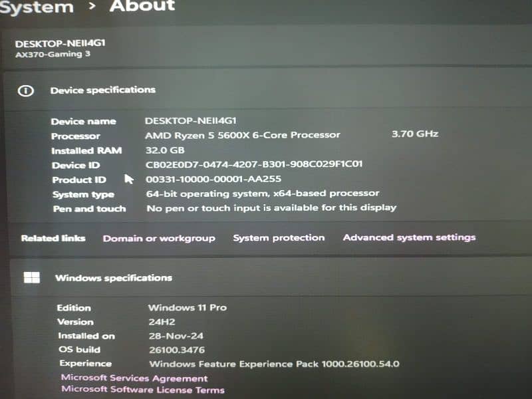Click the AMD Ryzen 5 5600X processor value

[x=242, y=135]
